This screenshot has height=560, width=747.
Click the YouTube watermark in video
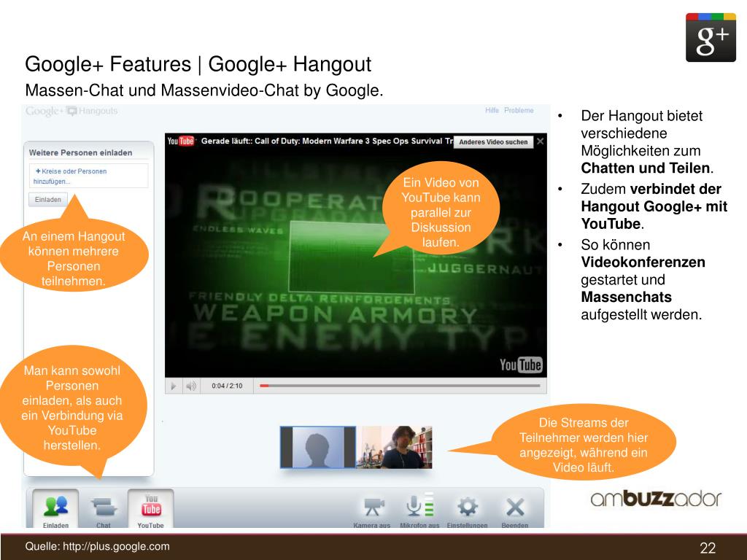point(521,365)
